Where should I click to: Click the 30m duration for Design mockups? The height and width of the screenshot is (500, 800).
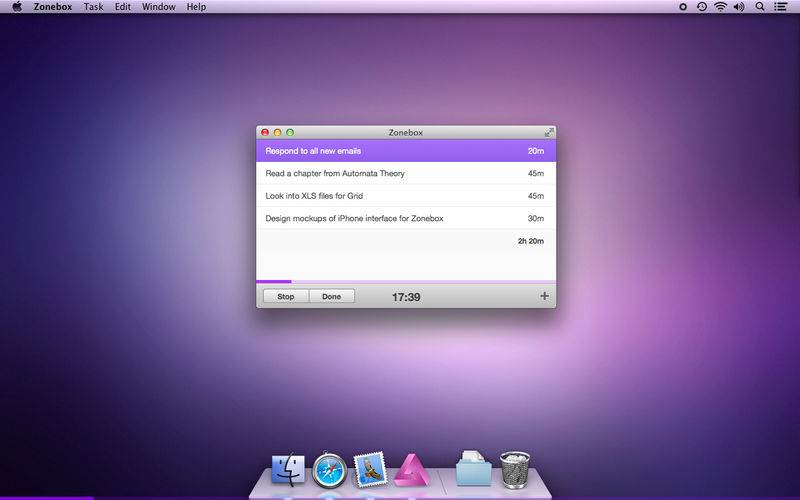tap(536, 218)
